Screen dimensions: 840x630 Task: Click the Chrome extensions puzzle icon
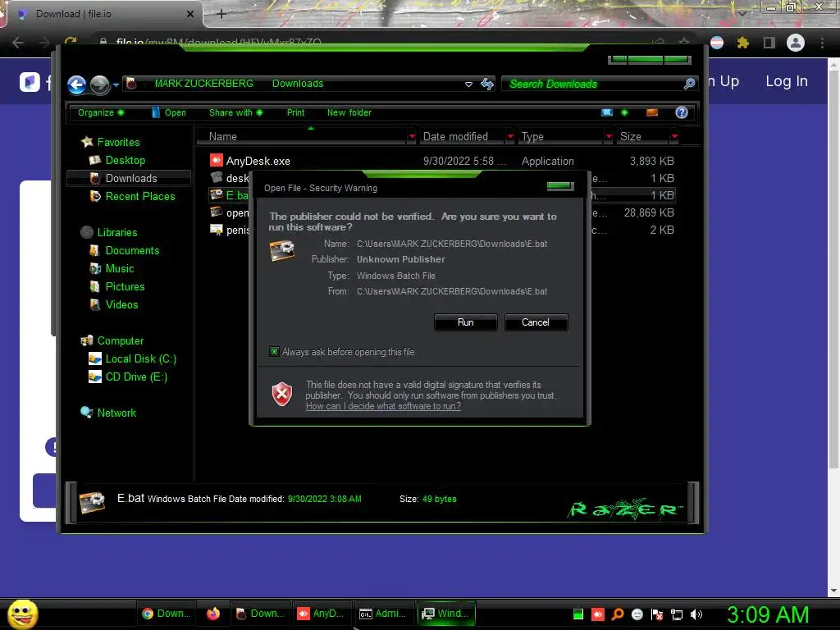[742, 43]
